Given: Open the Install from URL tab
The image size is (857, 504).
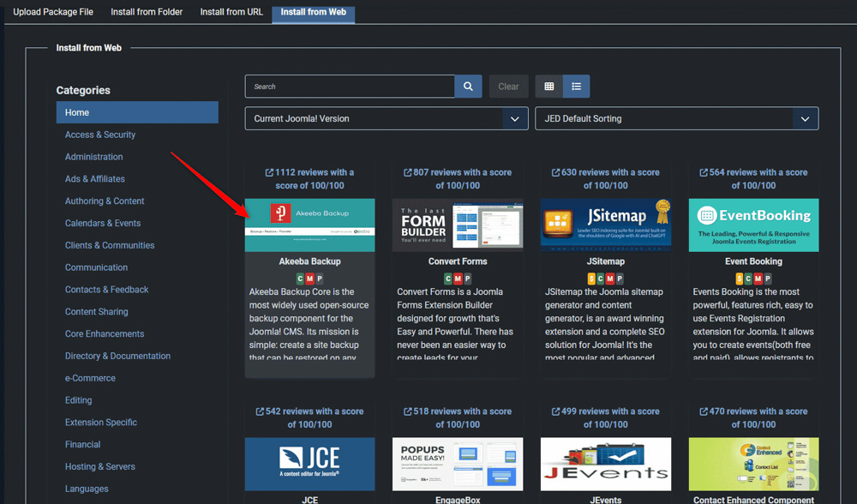Looking at the screenshot, I should click(231, 12).
